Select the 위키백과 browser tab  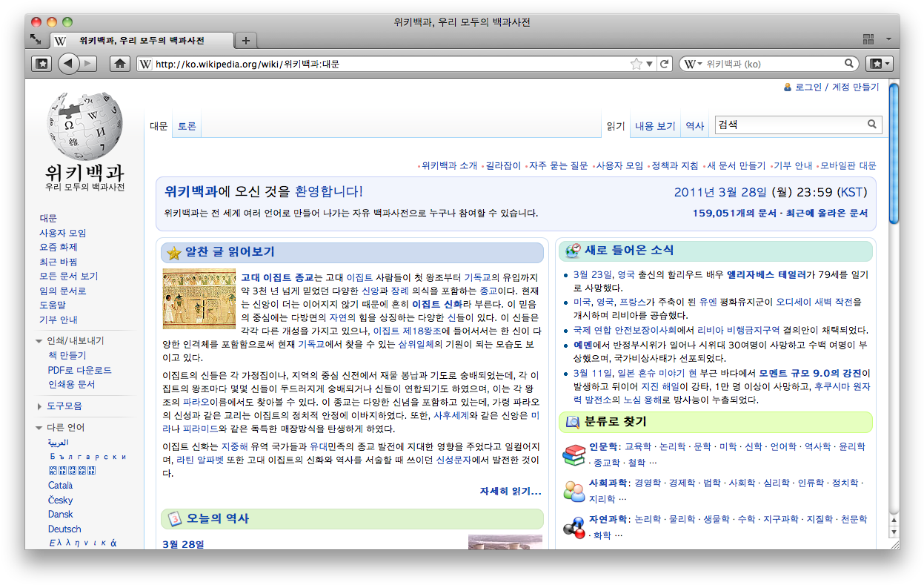[142, 41]
